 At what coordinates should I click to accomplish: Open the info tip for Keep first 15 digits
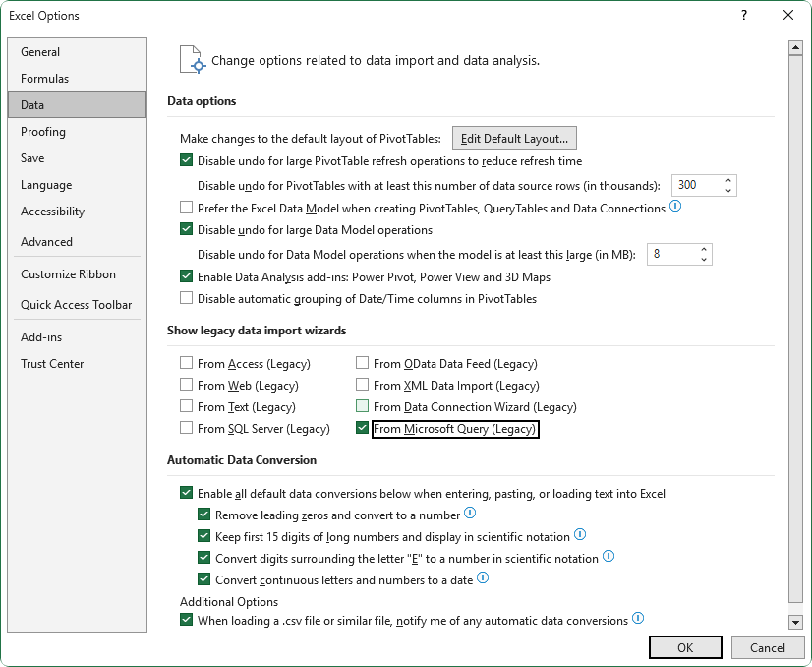click(579, 534)
